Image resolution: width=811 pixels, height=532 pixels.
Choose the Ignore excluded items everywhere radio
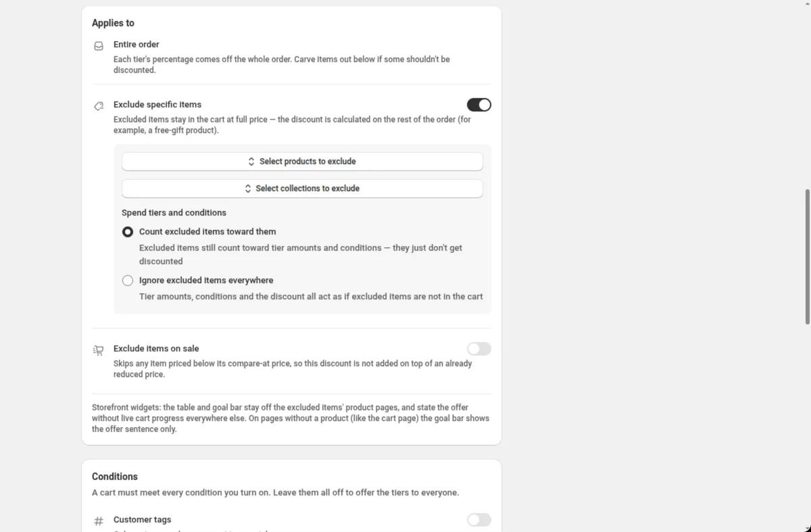tap(128, 281)
